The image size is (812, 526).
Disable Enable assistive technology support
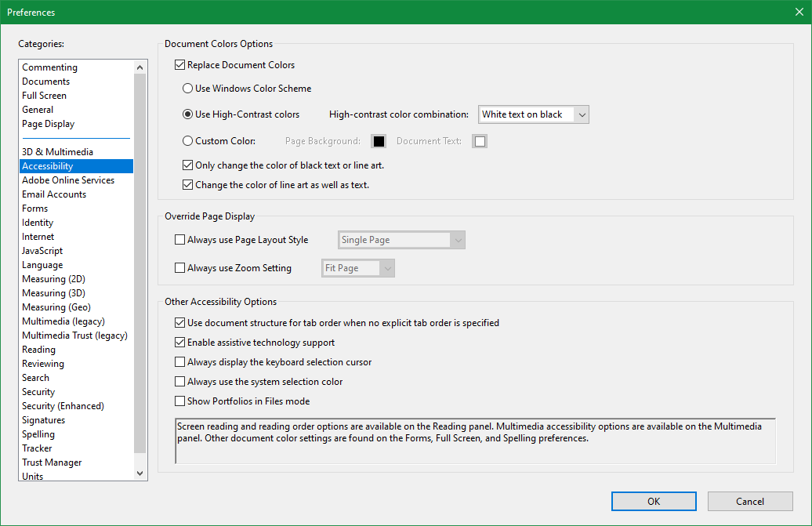[x=179, y=343]
